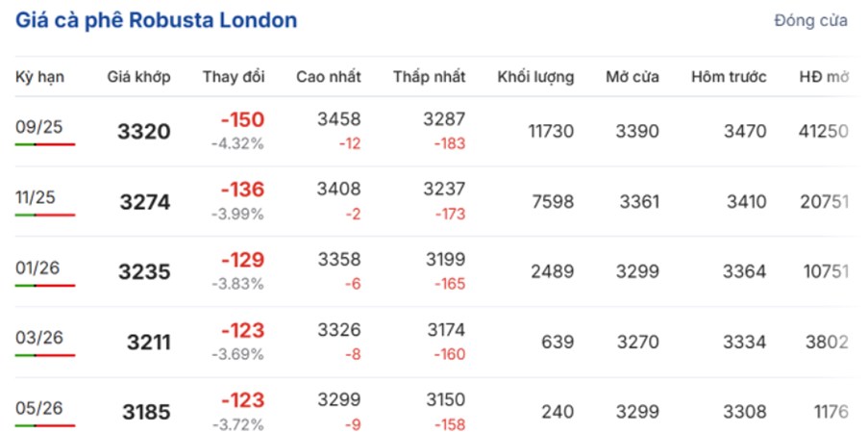
Task: Click the Hôm trước column header
Action: (x=729, y=77)
